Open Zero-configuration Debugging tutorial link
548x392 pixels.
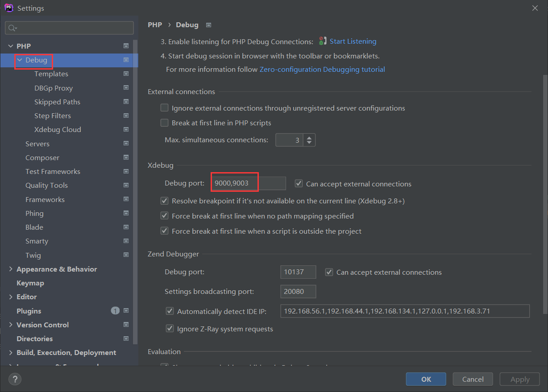(x=322, y=69)
